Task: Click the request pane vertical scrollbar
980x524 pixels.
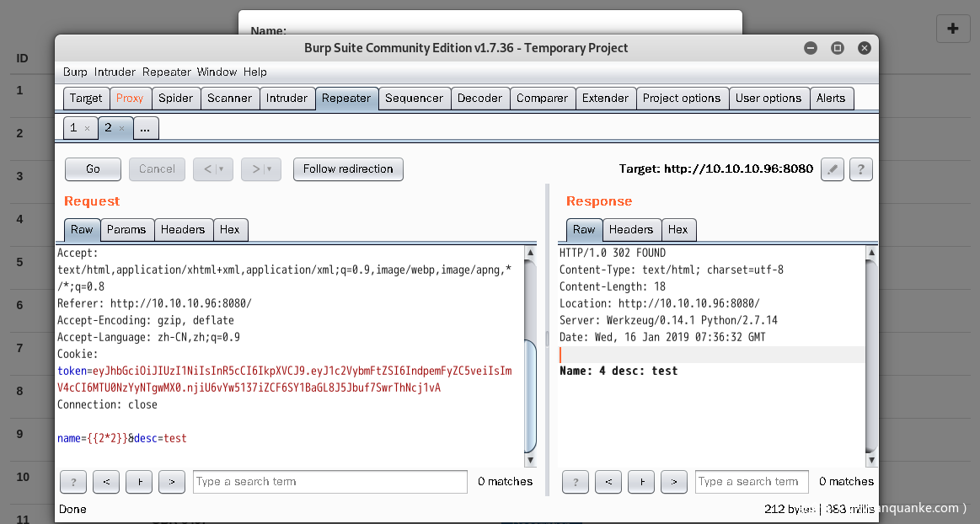Action: [530, 396]
